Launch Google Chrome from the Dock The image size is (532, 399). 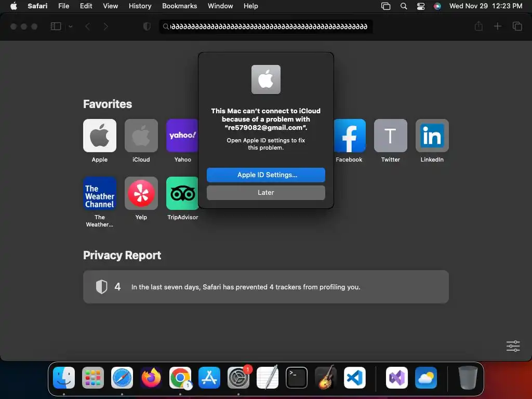click(x=180, y=378)
